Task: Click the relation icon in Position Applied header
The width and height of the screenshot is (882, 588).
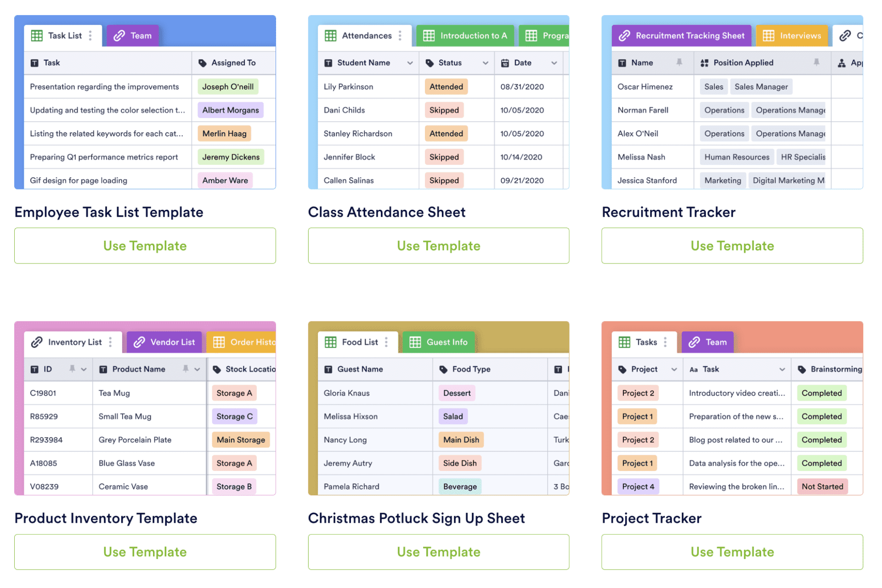Action: [x=704, y=63]
